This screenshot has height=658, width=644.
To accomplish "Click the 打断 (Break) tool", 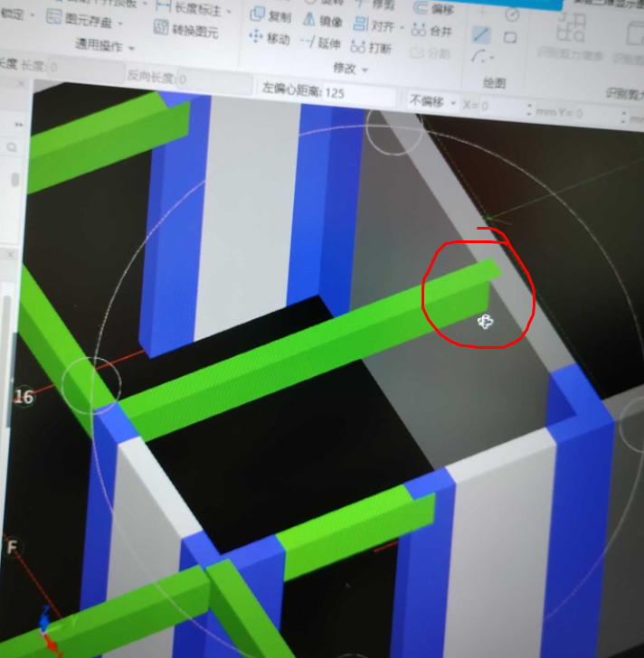I will (371, 47).
